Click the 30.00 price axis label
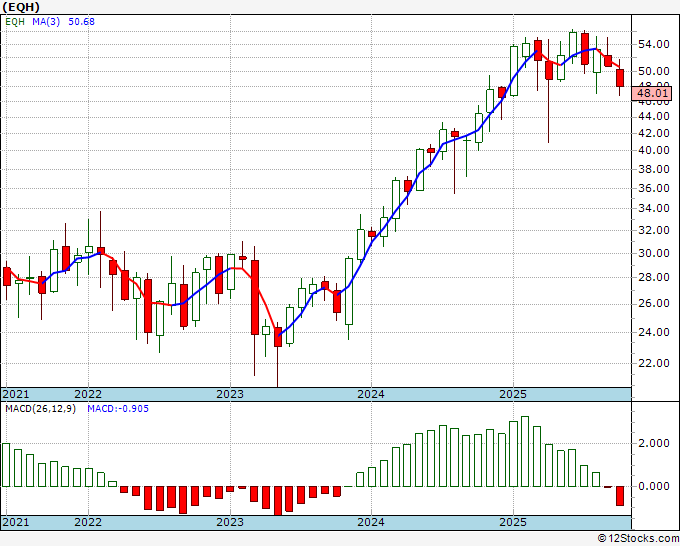The width and height of the screenshot is (680, 546). point(654,253)
